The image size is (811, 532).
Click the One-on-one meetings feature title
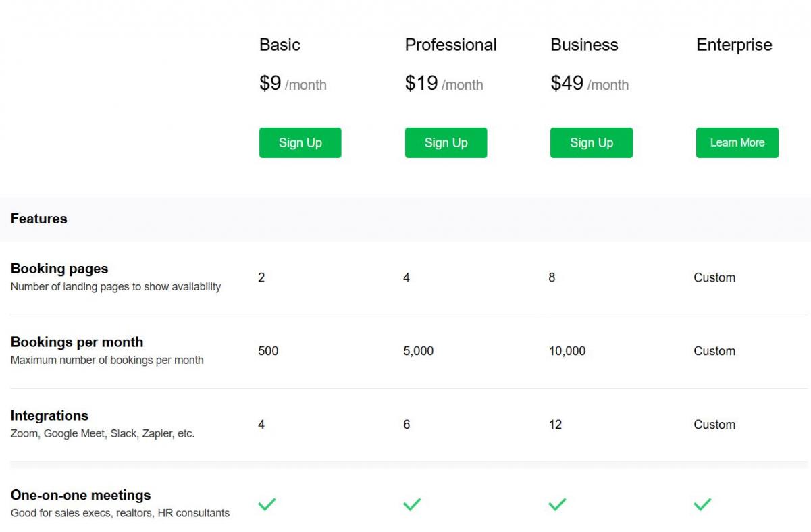coord(80,496)
